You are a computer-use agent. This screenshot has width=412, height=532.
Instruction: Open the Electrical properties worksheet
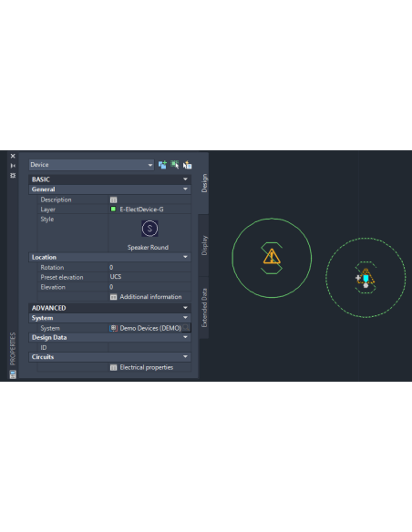(x=146, y=367)
